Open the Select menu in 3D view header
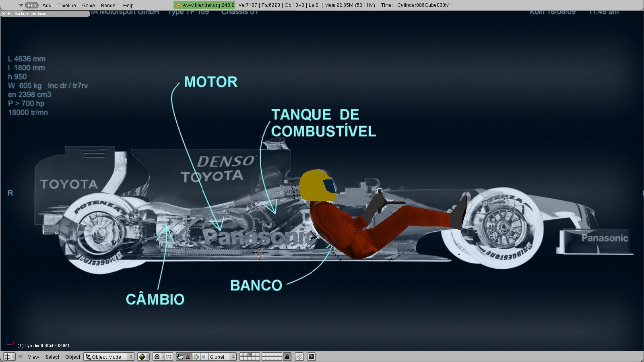The height and width of the screenshot is (362, 644). (52, 357)
